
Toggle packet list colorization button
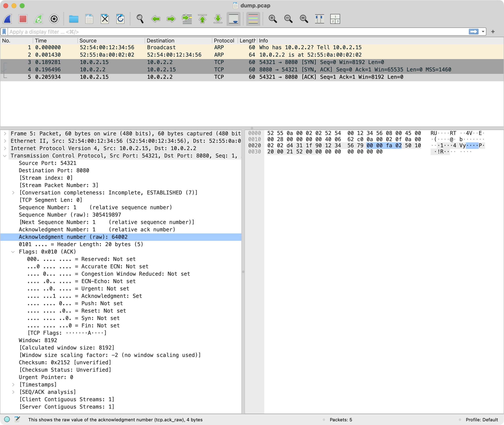[253, 19]
